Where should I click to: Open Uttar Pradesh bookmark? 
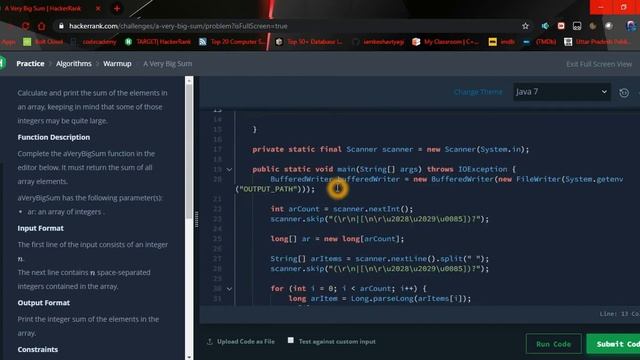(596, 42)
